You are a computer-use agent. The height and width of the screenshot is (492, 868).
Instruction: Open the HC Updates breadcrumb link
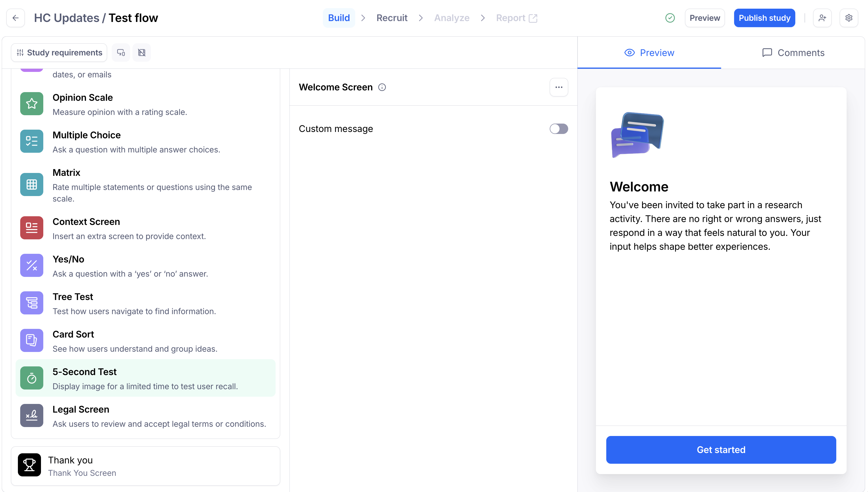click(66, 18)
